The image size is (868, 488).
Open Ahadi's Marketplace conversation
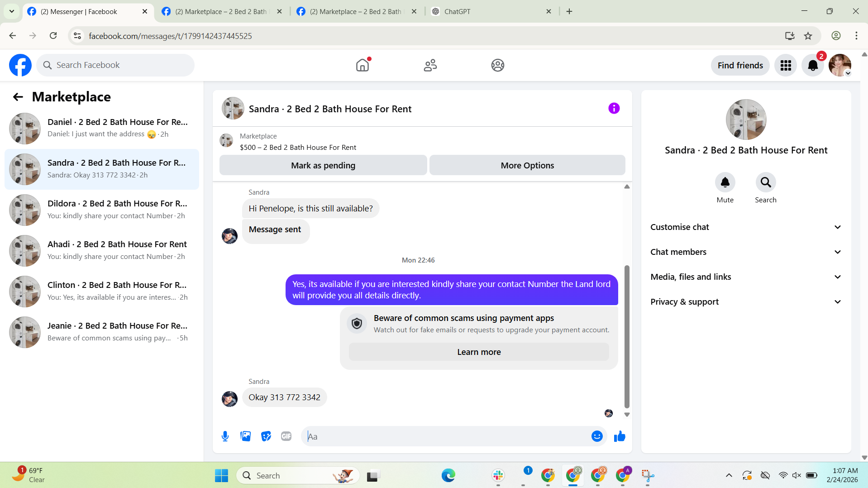(x=102, y=251)
